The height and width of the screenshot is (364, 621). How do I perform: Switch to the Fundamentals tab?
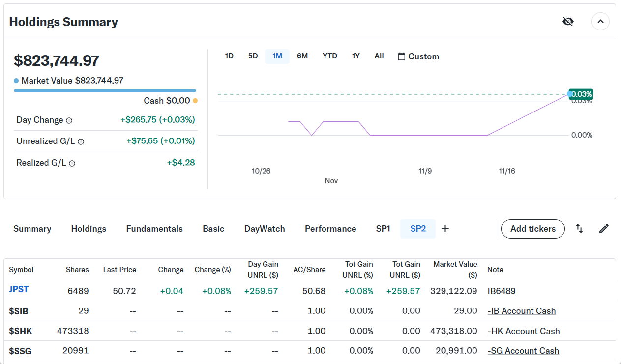coord(154,229)
